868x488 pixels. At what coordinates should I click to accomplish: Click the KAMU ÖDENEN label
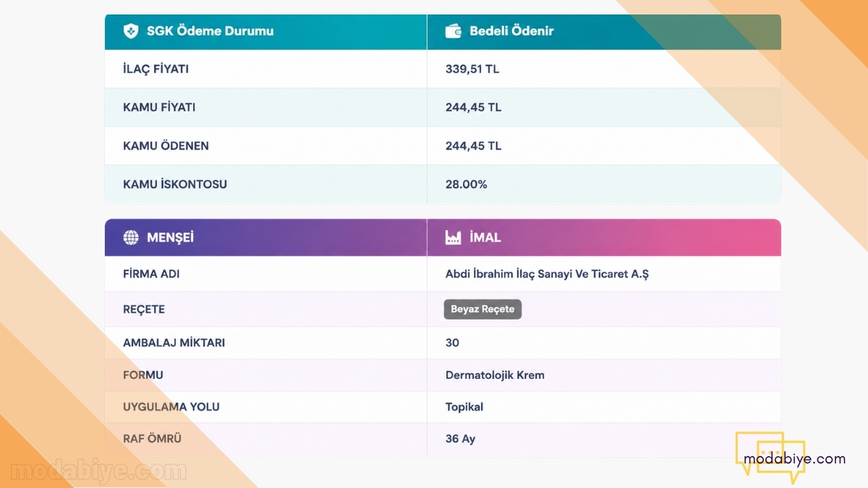pyautogui.click(x=166, y=146)
